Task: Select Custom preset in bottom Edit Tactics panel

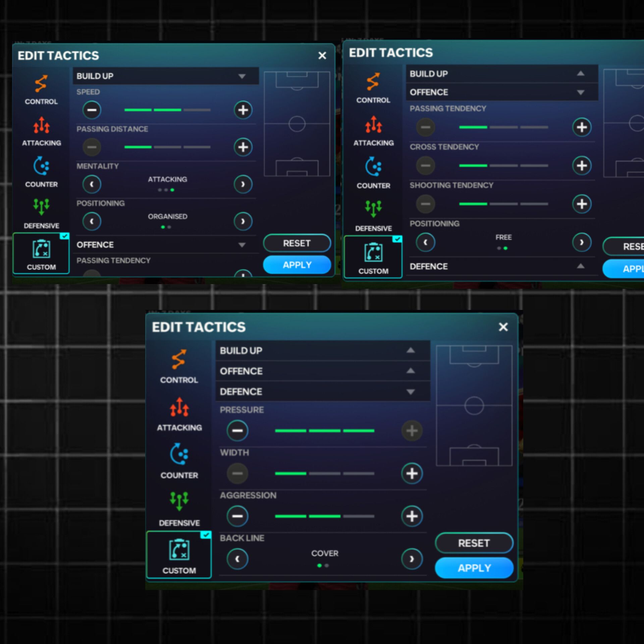Action: tap(179, 554)
